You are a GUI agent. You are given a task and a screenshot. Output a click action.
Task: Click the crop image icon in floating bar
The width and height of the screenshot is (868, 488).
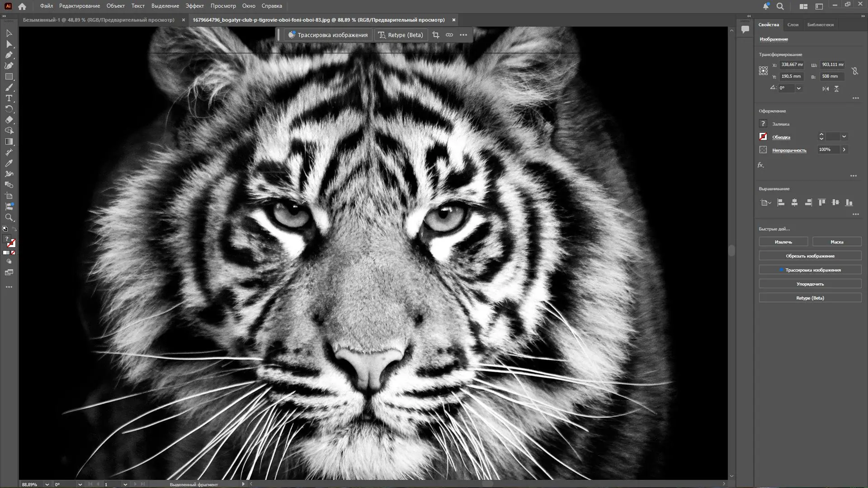pos(435,35)
